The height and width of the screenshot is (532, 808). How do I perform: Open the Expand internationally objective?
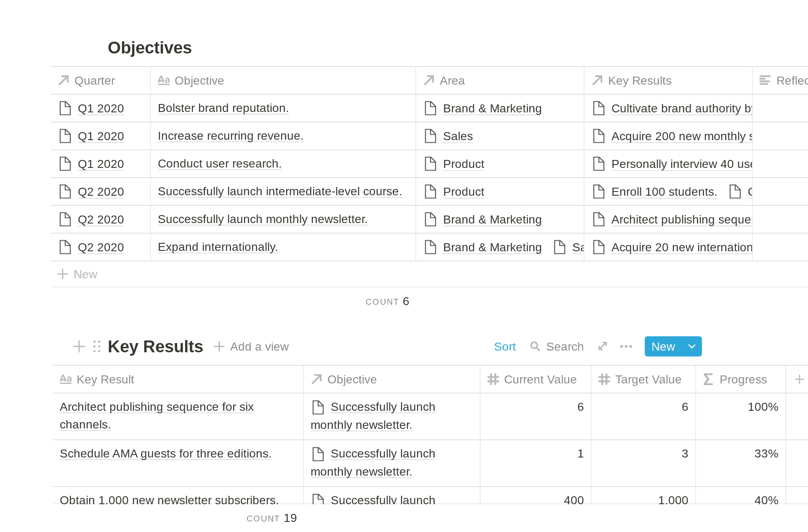218,247
